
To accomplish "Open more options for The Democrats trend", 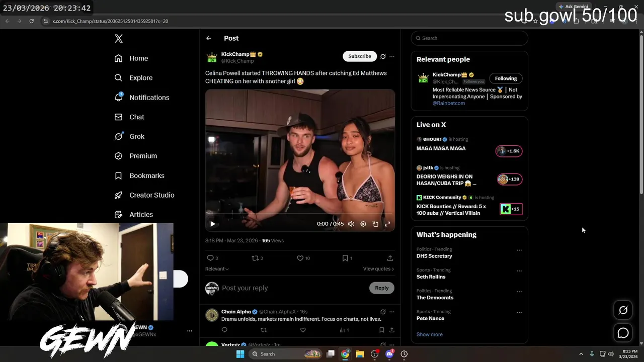I will (x=519, y=292).
